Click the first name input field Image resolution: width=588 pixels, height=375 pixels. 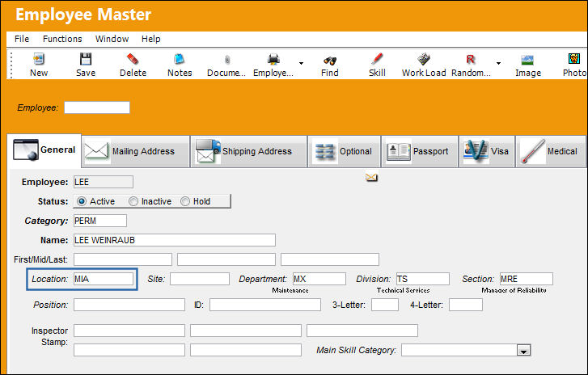coord(123,259)
